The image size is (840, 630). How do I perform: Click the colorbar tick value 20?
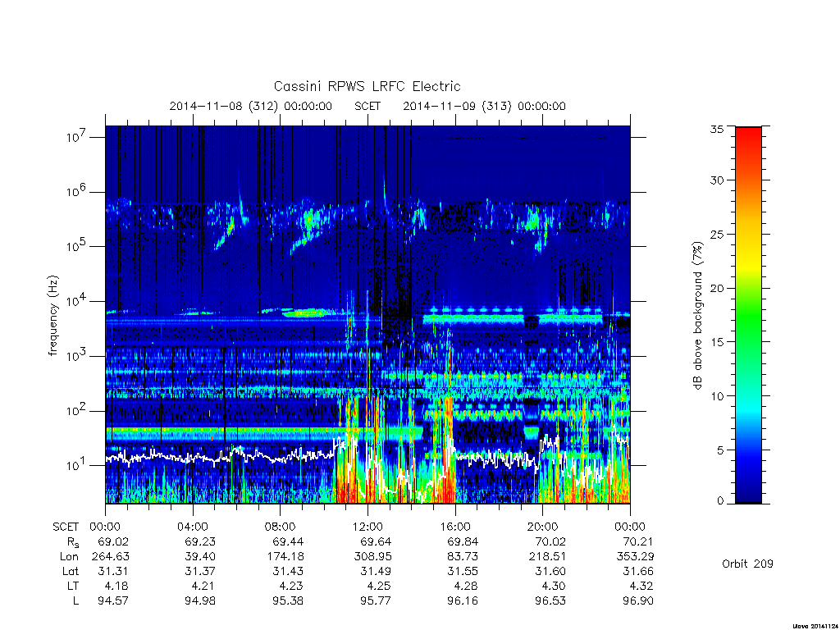pos(717,288)
